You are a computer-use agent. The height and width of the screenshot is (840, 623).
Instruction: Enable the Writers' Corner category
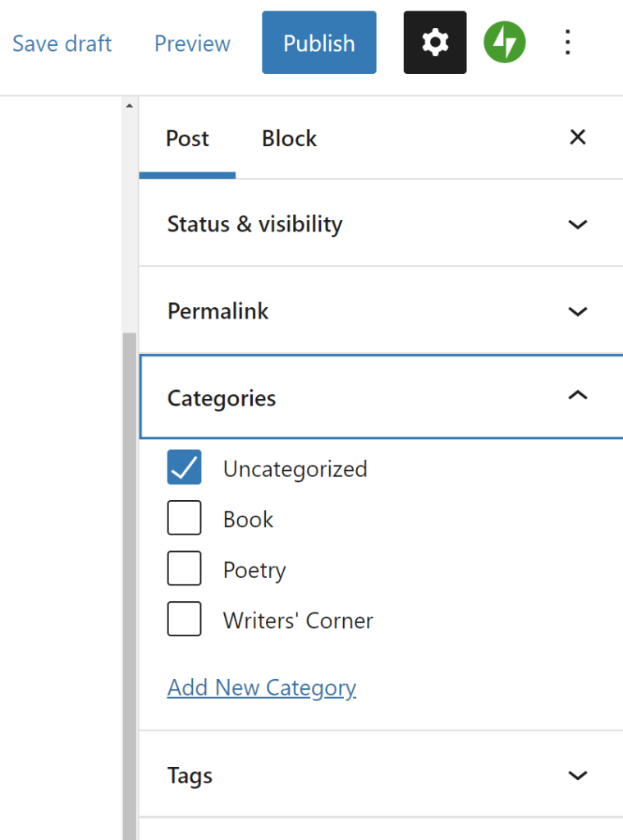coord(184,620)
